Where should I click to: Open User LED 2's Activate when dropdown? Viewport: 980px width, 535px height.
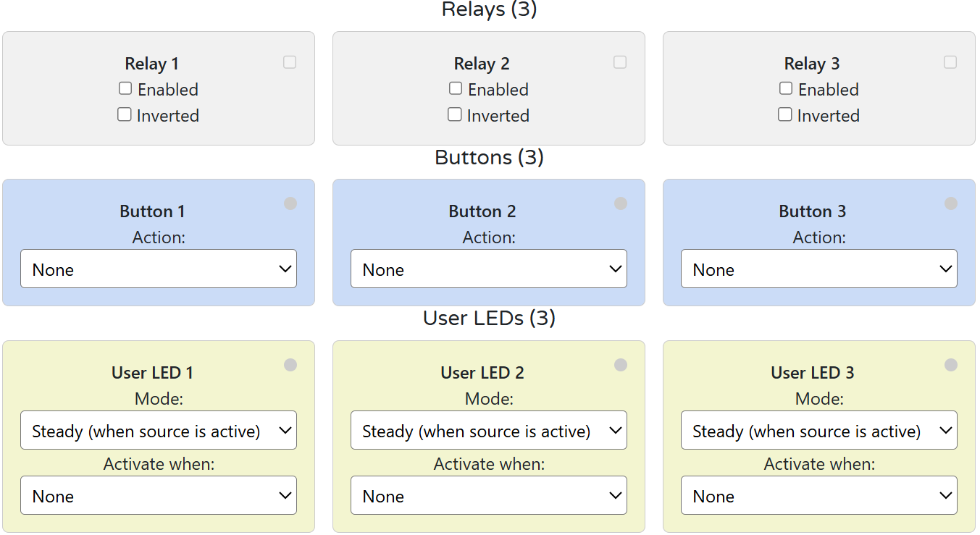[x=489, y=495]
